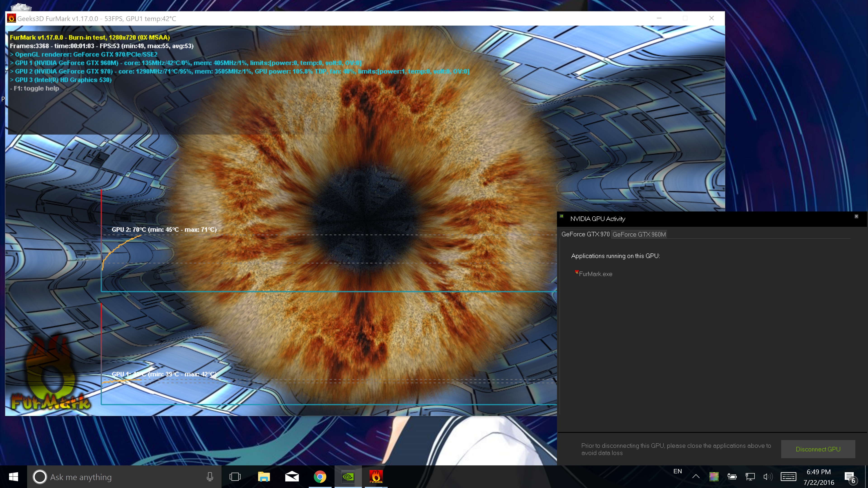Close the NVIDIA GPU Activity panel

click(x=856, y=216)
